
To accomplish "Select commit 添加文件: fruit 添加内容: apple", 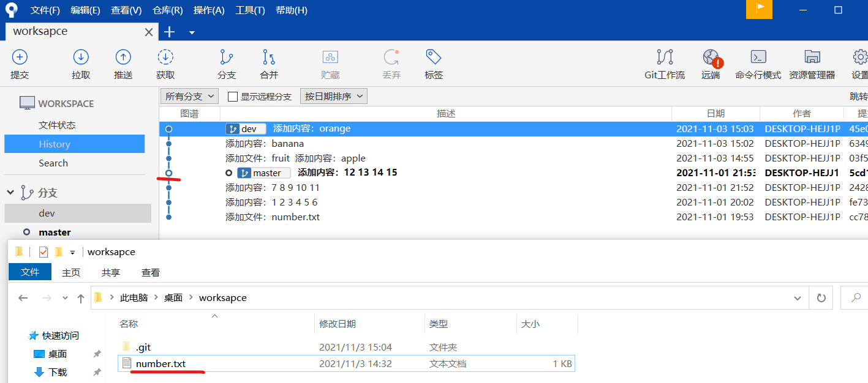I will point(513,158).
